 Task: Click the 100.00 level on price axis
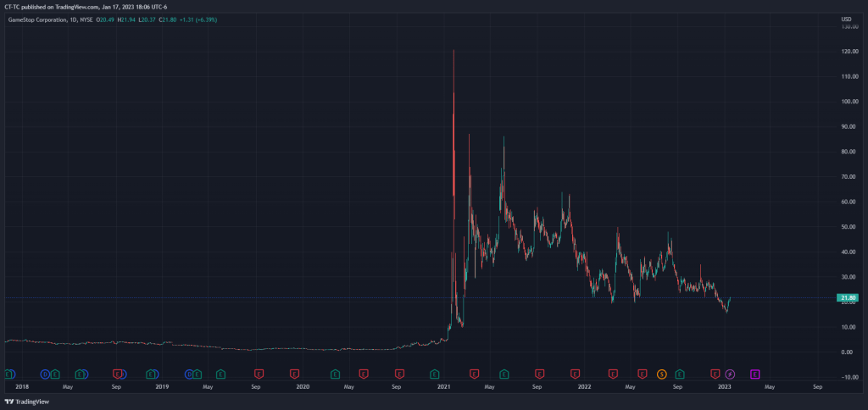pyautogui.click(x=845, y=102)
